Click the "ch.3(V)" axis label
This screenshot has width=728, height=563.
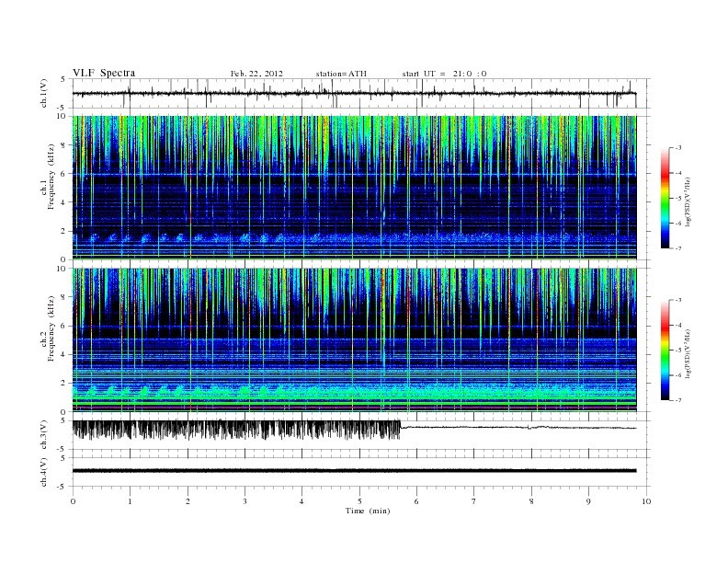tap(43, 435)
